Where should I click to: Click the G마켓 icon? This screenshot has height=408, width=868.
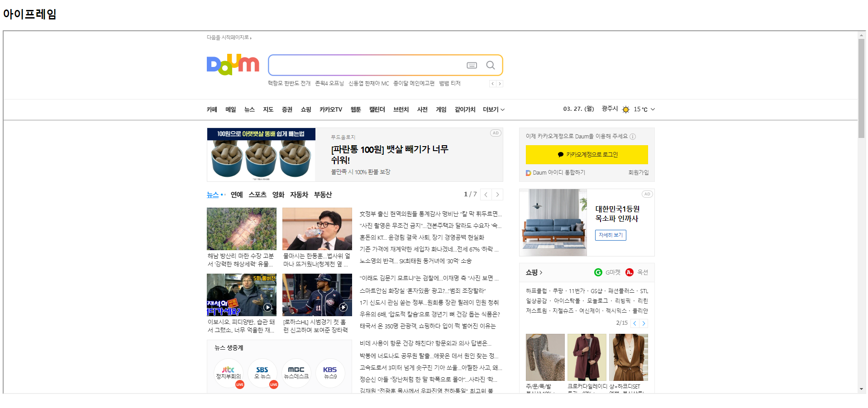click(x=598, y=272)
